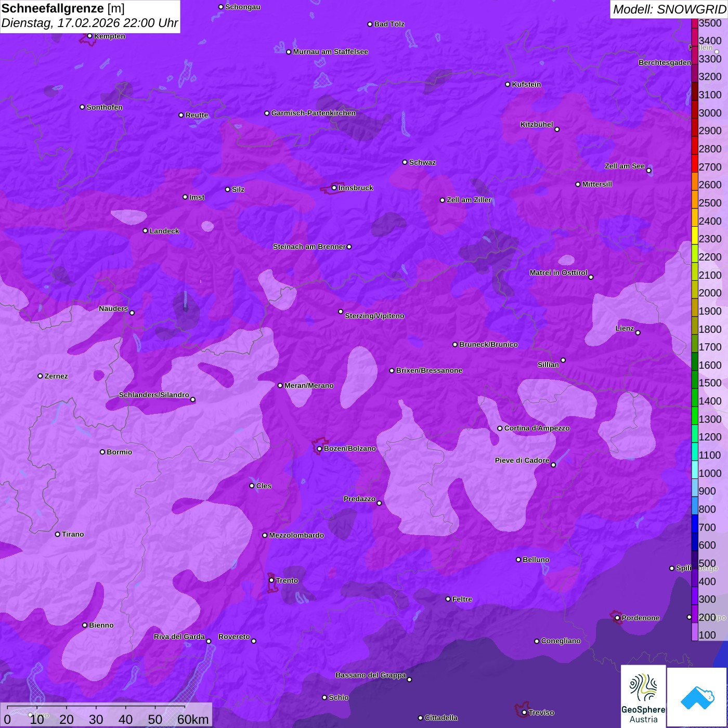Click the blue snow-shovel logo icon

(x=697, y=697)
